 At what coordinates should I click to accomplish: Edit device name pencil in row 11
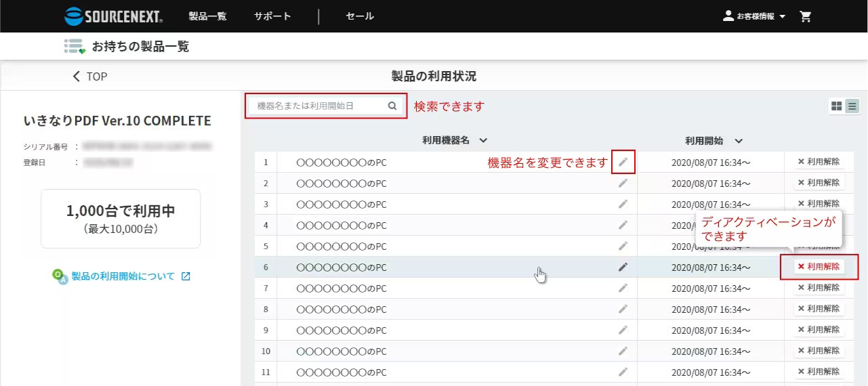click(623, 372)
